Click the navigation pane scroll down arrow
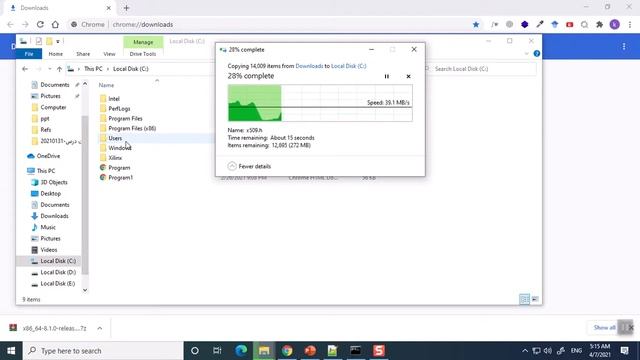Image resolution: width=640 pixels, height=360 pixels. 85,290
